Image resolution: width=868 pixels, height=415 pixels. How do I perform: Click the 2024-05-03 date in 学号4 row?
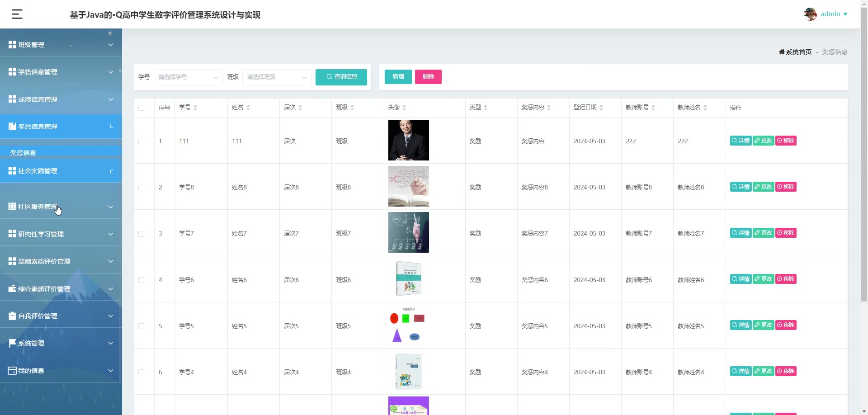tap(590, 373)
